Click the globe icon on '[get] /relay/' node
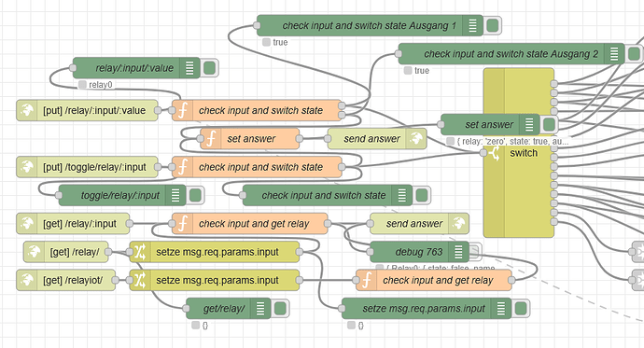Viewport: 644px width, 348px height. coord(35,252)
